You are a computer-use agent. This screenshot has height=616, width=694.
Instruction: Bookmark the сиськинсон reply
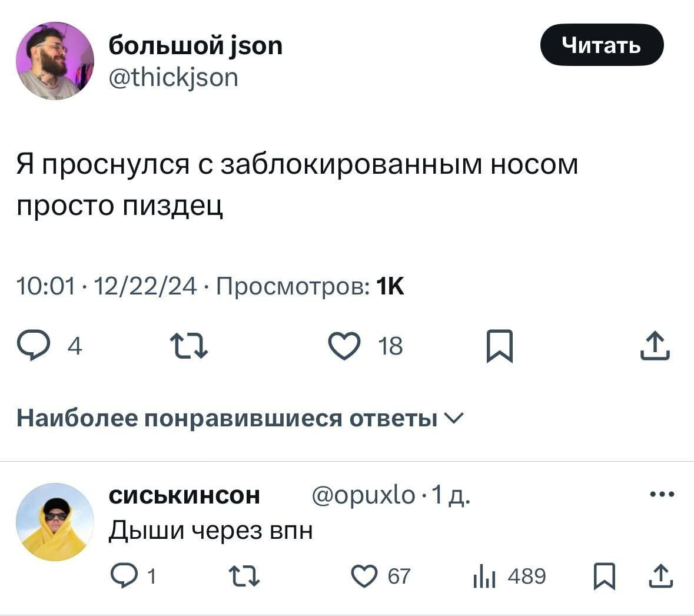point(604,577)
